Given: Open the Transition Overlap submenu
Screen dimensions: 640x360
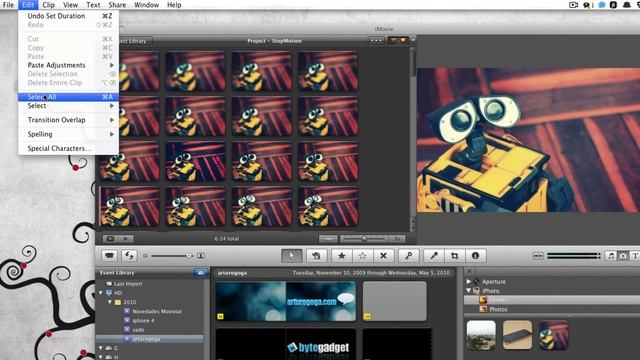Looking at the screenshot, I should pos(68,120).
